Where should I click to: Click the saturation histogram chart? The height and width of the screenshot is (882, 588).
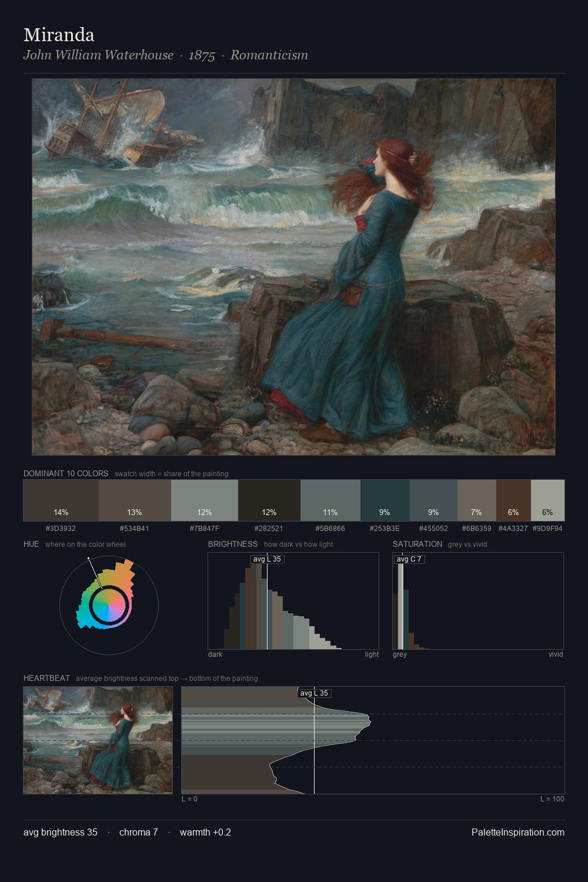coord(478,601)
